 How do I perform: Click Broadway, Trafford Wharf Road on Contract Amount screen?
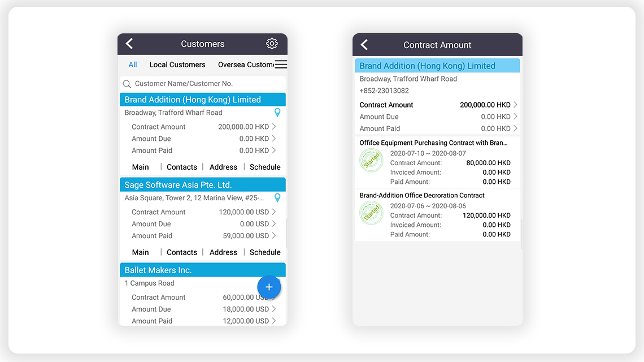pyautogui.click(x=408, y=79)
